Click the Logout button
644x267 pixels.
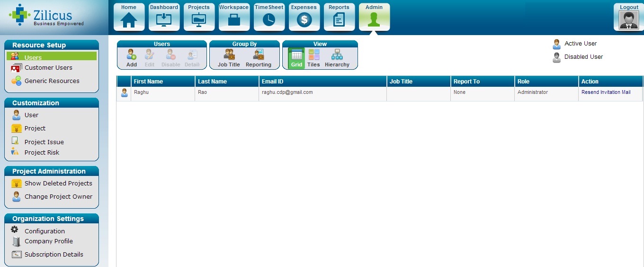point(629,17)
